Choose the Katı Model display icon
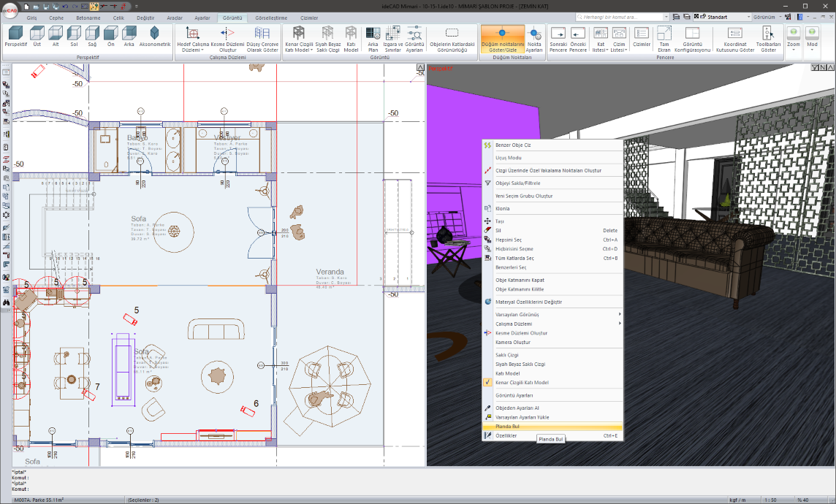This screenshot has width=836, height=504. point(351,37)
